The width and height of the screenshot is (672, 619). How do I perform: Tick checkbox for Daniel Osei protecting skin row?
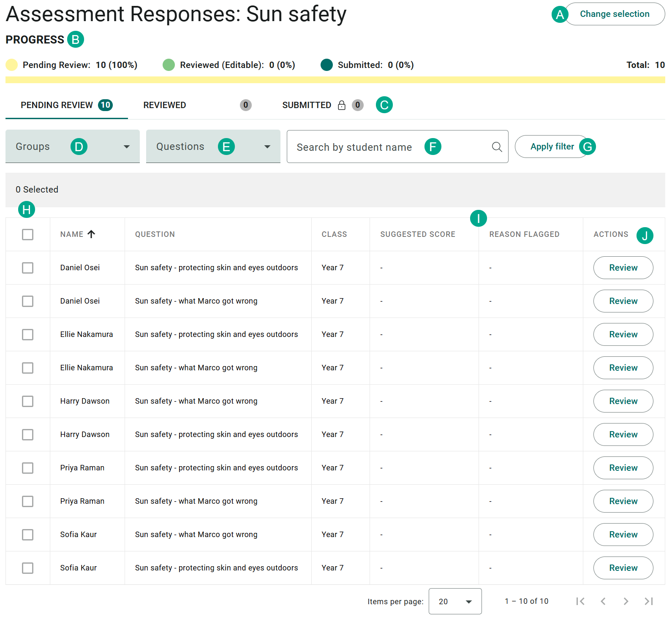click(28, 268)
